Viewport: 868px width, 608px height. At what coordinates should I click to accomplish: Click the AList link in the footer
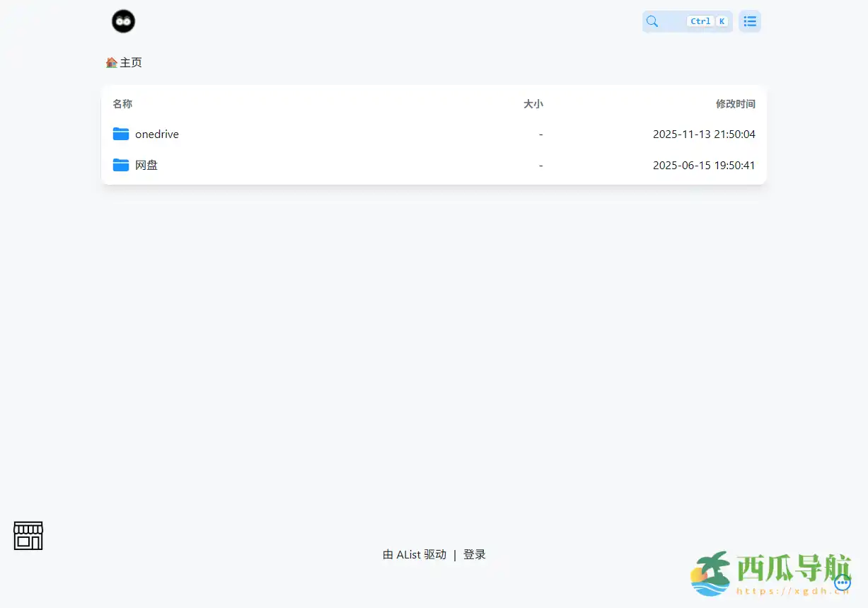pos(409,554)
